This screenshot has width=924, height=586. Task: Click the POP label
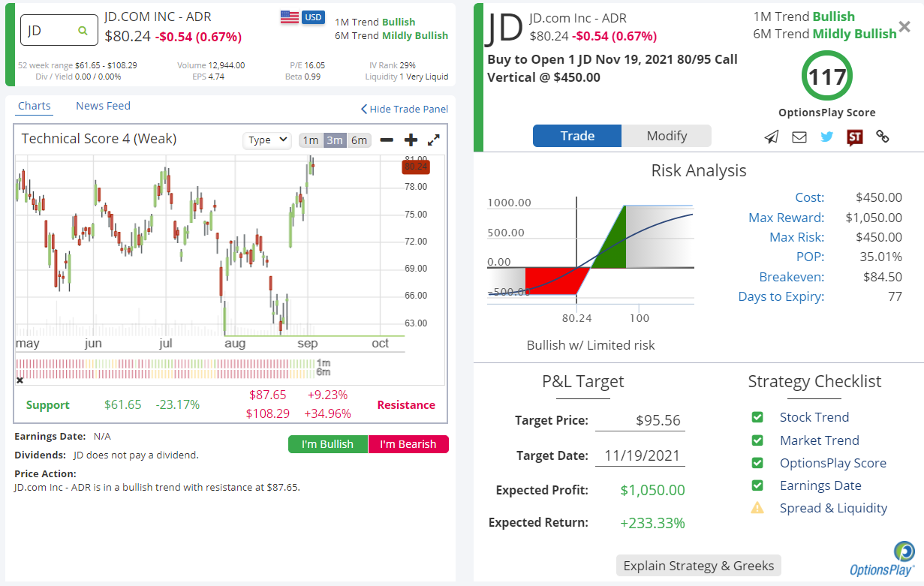point(810,257)
